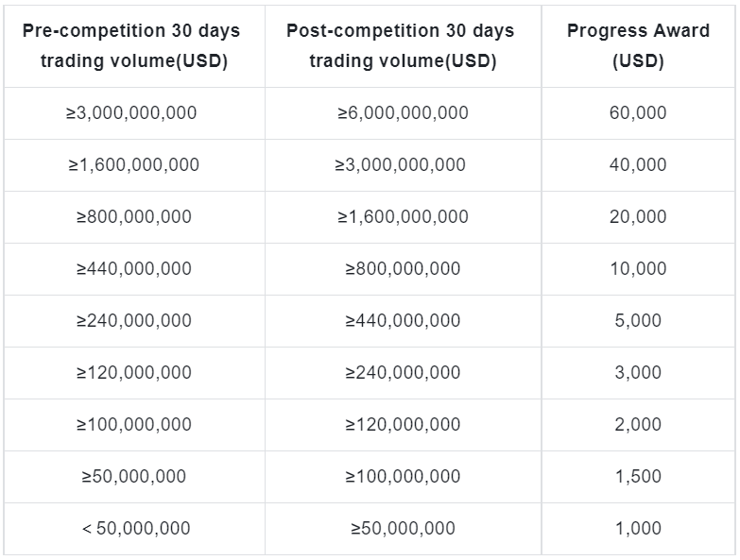Image resolution: width=740 pixels, height=560 pixels.
Task: Select the ≥440,000,000 post-competition volume cell
Action: click(x=403, y=320)
